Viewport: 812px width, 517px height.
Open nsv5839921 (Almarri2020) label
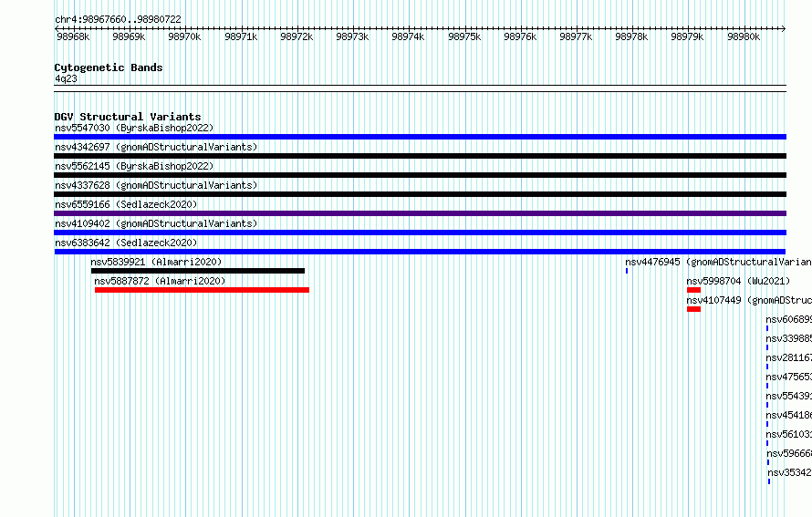point(156,262)
